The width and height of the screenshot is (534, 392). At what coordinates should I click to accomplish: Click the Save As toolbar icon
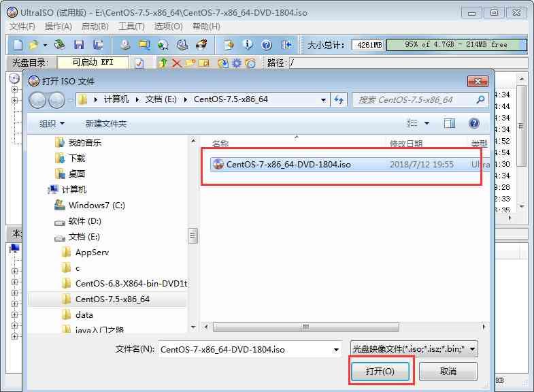[x=99, y=45]
